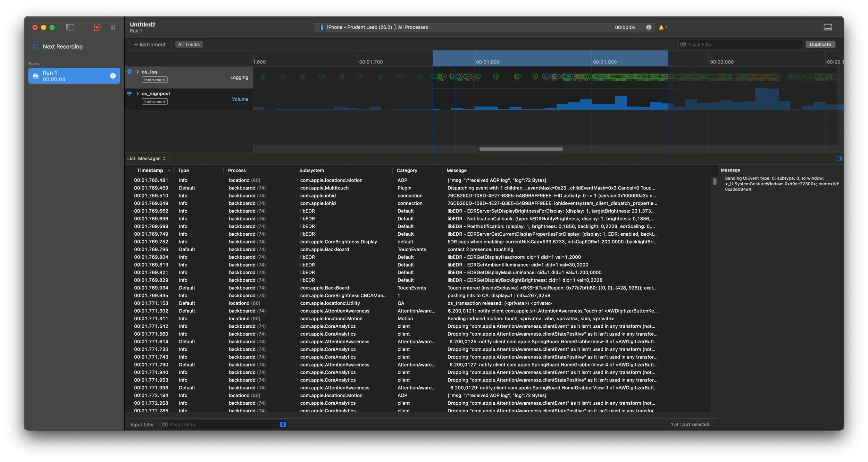
Task: Toggle the left sidebar visibility icon
Action: (70, 27)
